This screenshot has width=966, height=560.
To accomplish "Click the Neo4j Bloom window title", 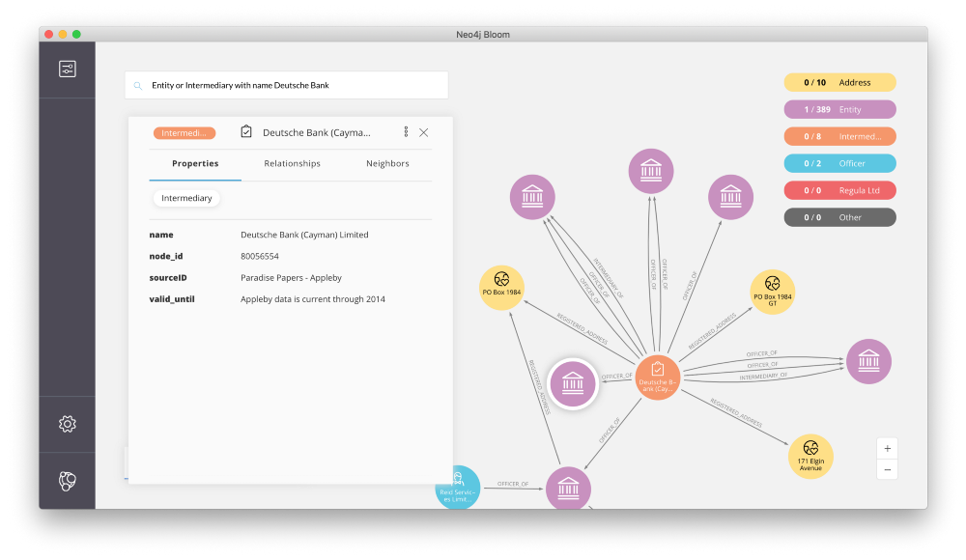I will click(483, 35).
